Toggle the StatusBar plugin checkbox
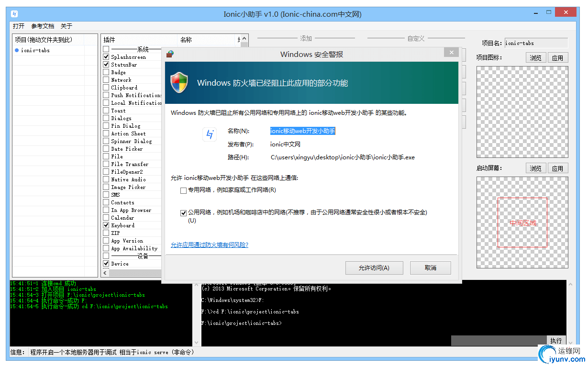The image size is (588, 367). pos(106,65)
